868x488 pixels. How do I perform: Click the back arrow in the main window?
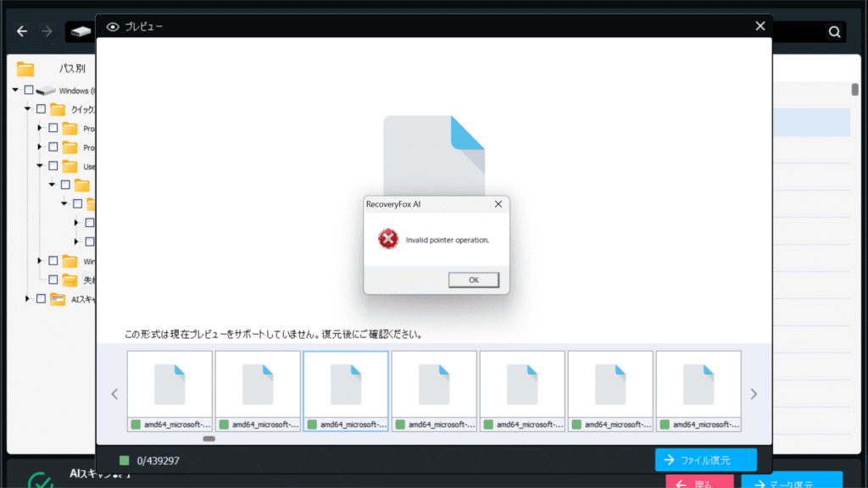coord(22,31)
